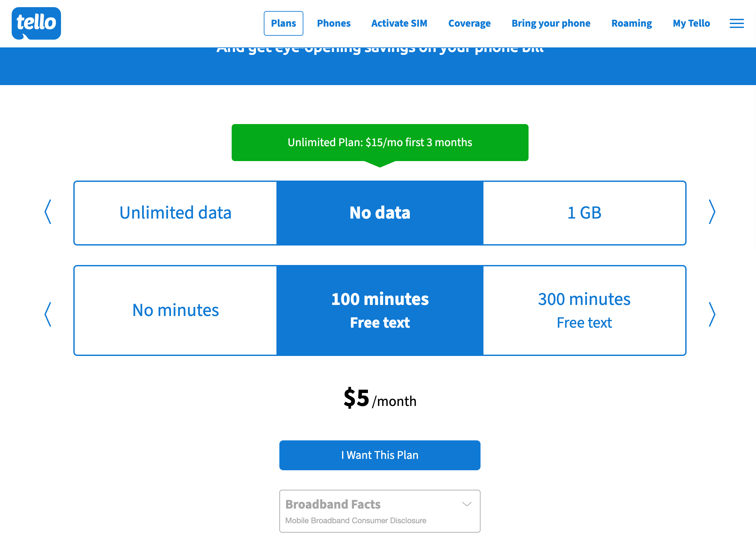The height and width of the screenshot is (543, 756).
Task: Click right arrow of data carousel
Action: pos(712,212)
